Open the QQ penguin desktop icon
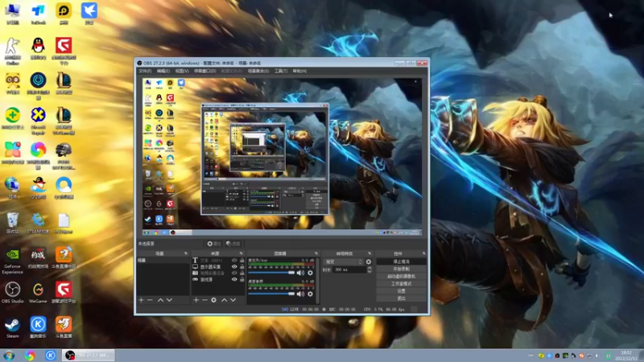This screenshot has height=362, width=644. point(38,48)
